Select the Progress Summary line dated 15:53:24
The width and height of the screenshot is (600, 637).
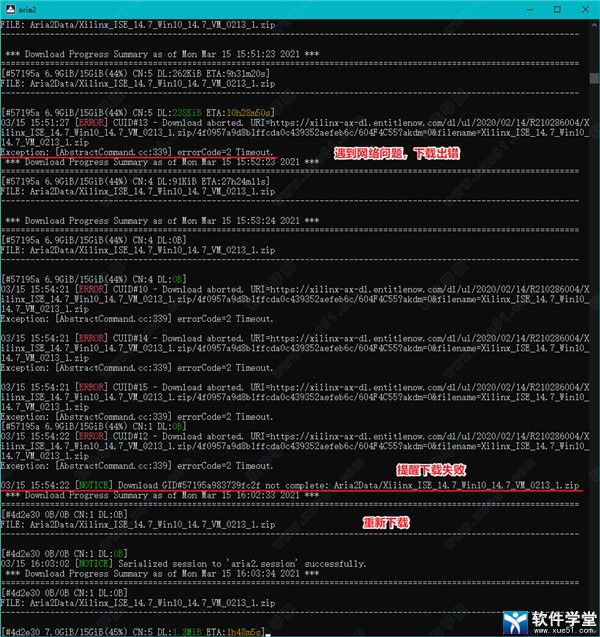tap(162, 221)
